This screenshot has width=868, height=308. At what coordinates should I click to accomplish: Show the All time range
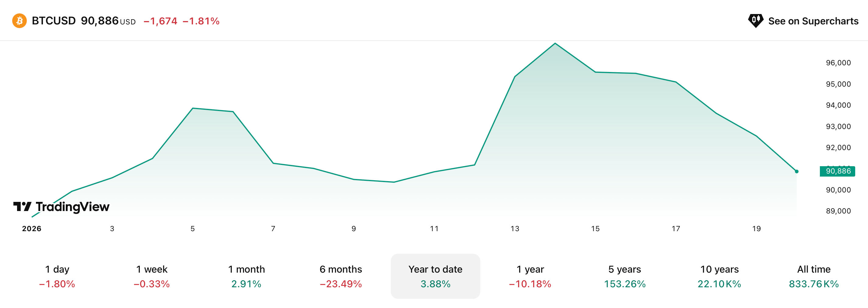(x=814, y=276)
